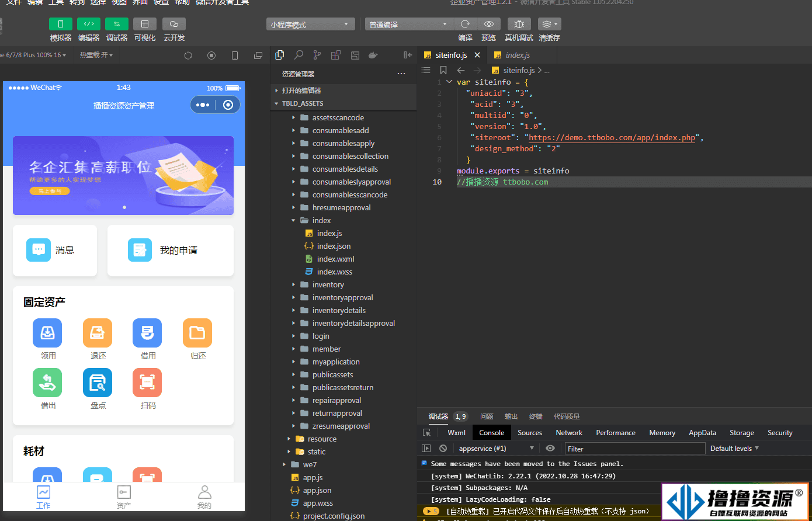Open the Source Control branch icon
The image size is (812, 521).
tap(317, 55)
